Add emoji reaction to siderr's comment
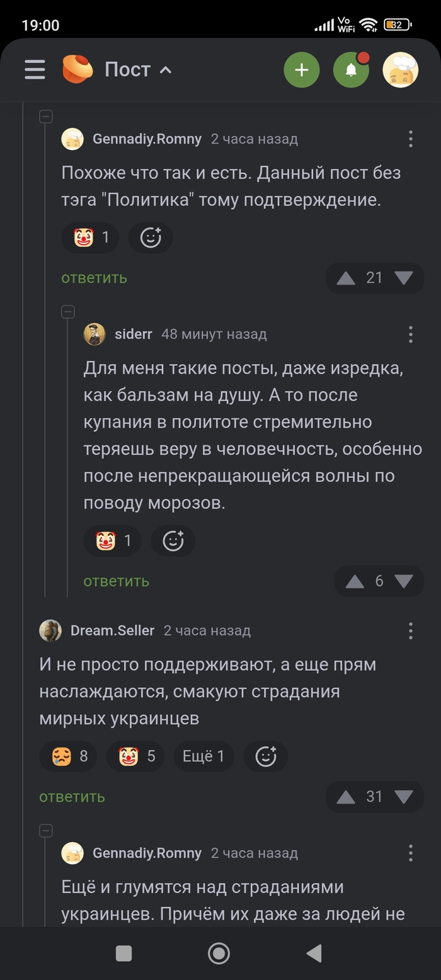Viewport: 441px width, 980px height. (173, 540)
